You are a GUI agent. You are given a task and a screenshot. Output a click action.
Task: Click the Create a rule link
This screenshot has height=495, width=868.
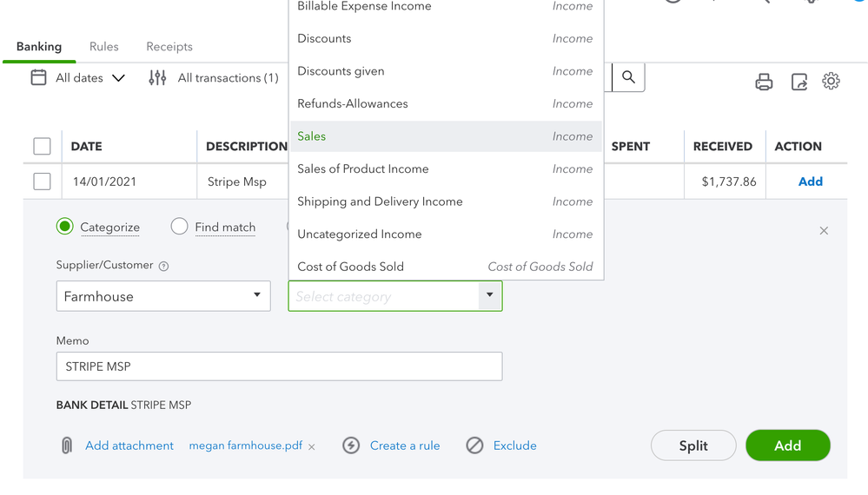click(404, 445)
